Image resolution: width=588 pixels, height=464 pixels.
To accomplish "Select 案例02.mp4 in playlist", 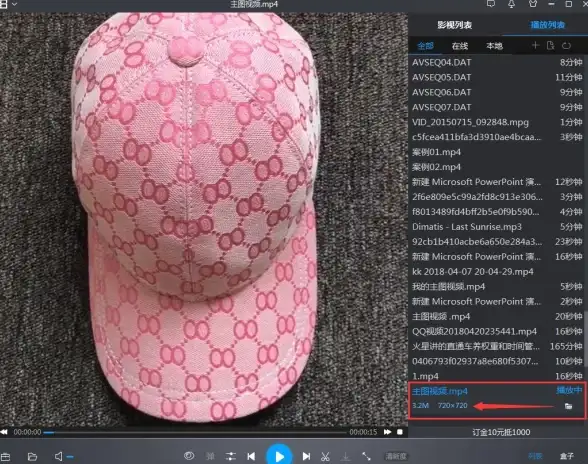I will point(497,167).
